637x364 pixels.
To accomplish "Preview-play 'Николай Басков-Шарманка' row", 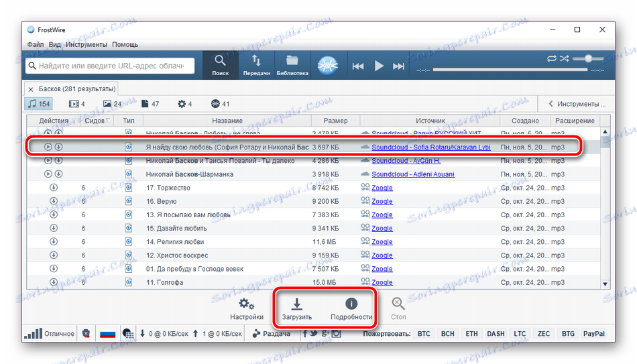I will click(48, 174).
